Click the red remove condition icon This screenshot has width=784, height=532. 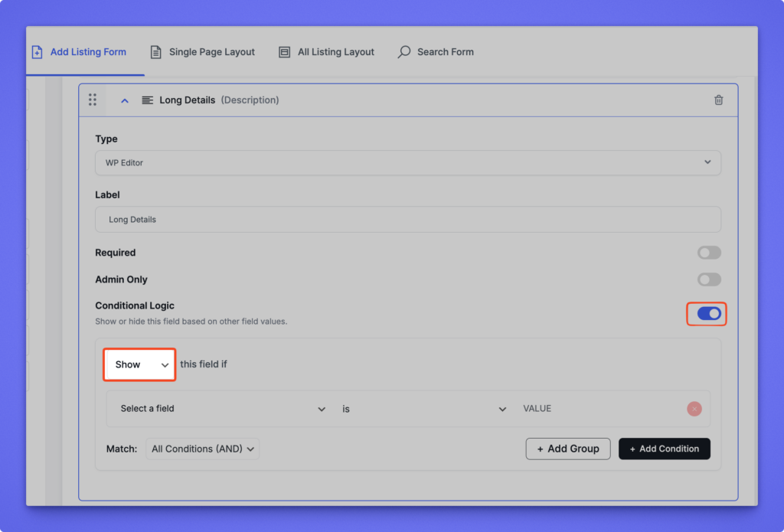click(694, 409)
